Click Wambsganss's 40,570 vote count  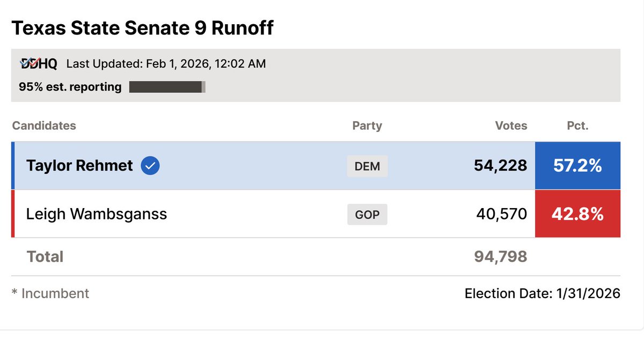point(502,214)
